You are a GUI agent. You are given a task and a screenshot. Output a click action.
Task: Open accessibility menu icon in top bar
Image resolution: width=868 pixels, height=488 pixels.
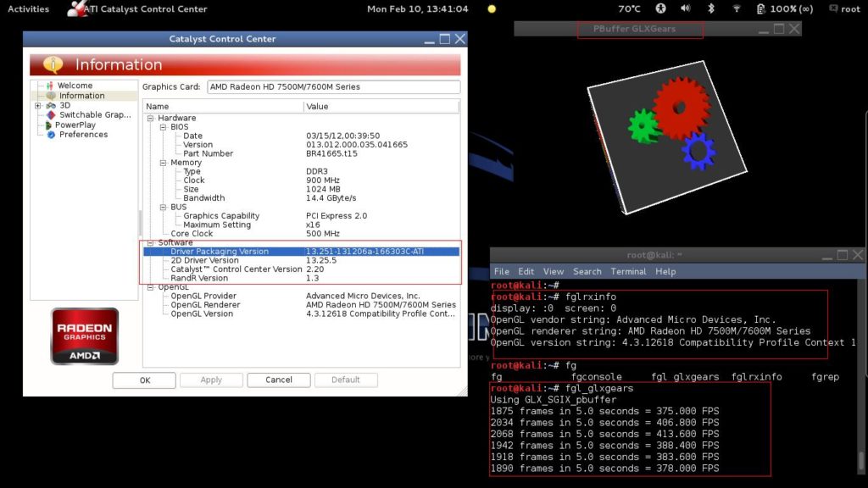coord(660,8)
